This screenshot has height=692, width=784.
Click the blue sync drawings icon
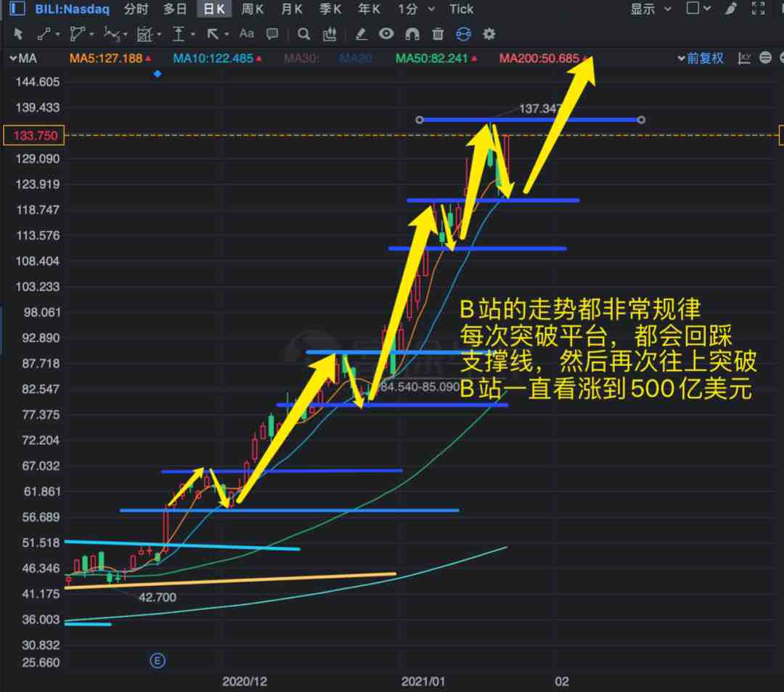(463, 34)
